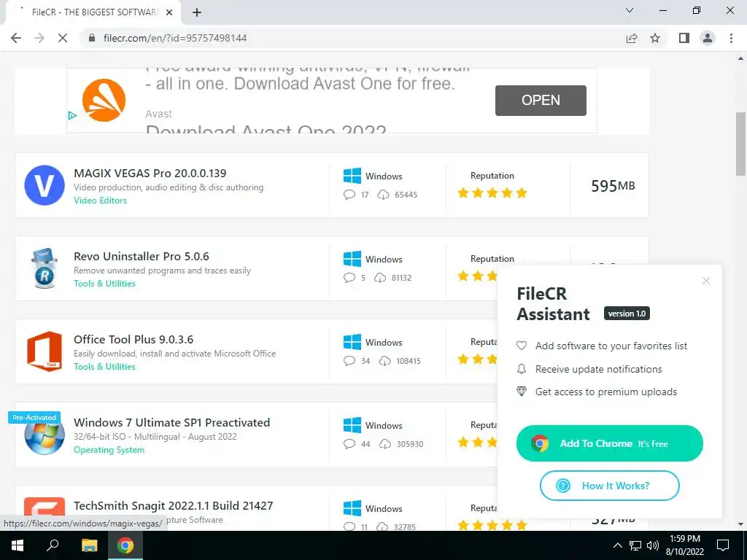Open File Explorer from taskbar
Image resolution: width=747 pixels, height=560 pixels.
click(89, 545)
